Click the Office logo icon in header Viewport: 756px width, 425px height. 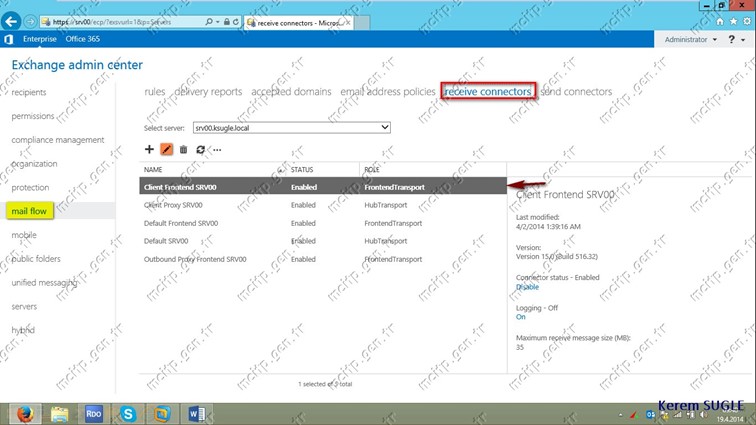(x=9, y=39)
